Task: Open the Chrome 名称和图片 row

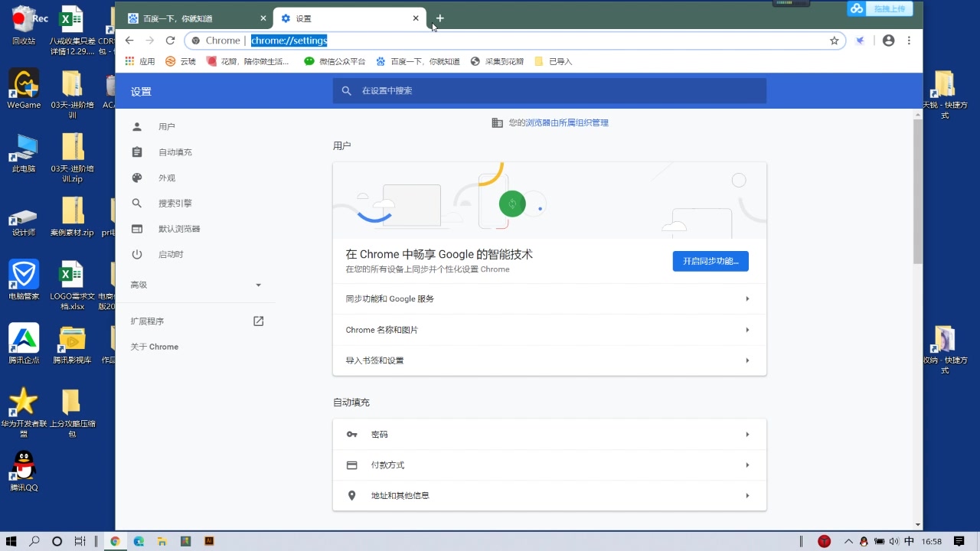Action: [x=550, y=330]
